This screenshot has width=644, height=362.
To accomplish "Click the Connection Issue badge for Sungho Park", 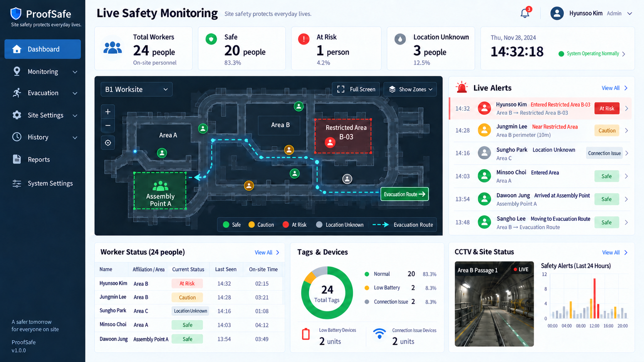I will click(604, 153).
